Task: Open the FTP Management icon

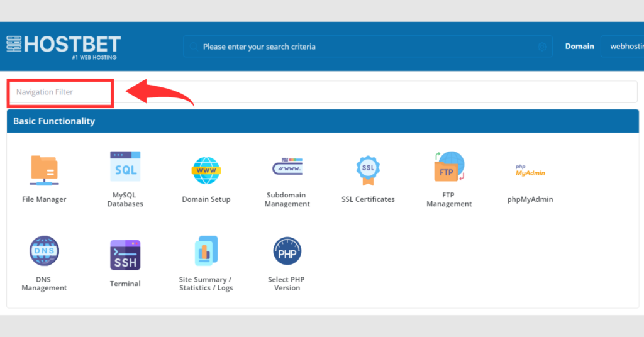Action: click(x=449, y=166)
